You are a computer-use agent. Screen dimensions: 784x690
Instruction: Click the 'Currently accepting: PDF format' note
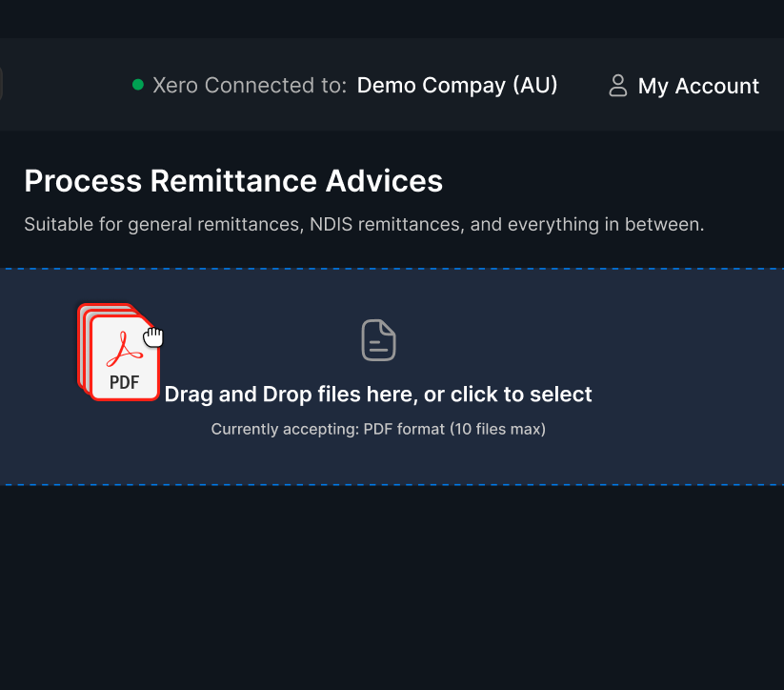pos(378,429)
